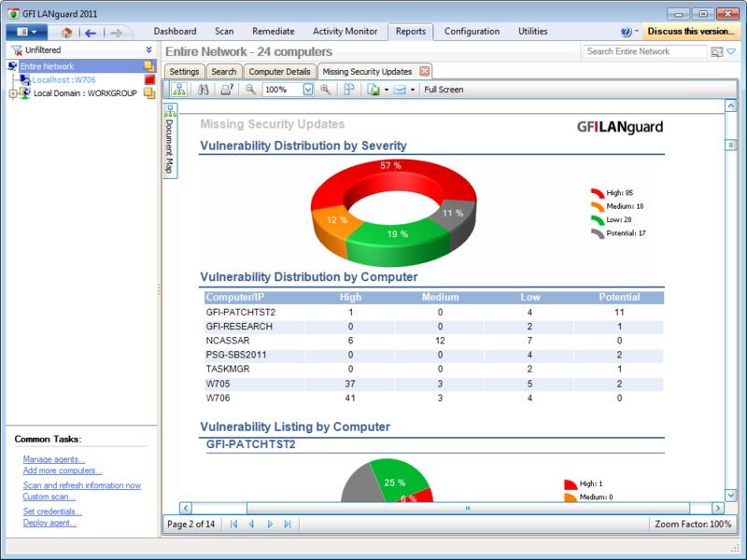The width and height of the screenshot is (747, 560).
Task: Open the Manage agents link
Action: point(54,459)
